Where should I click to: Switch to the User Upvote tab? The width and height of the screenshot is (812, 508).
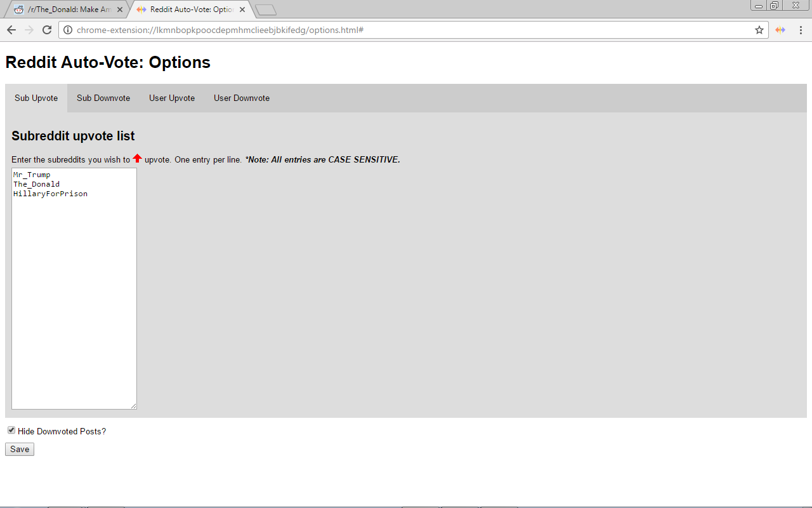(x=172, y=98)
